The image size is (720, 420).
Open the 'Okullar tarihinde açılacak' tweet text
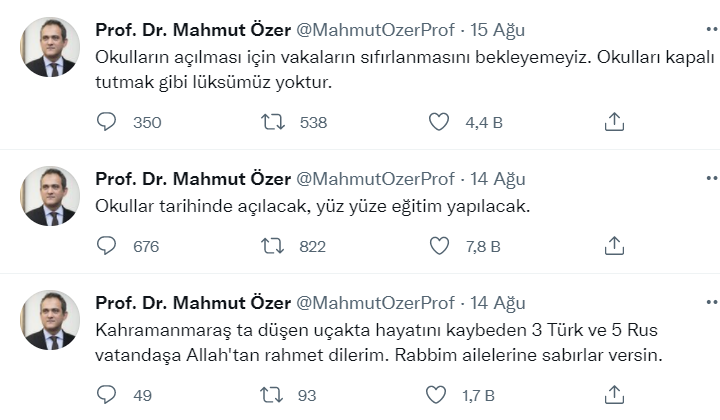(x=311, y=207)
